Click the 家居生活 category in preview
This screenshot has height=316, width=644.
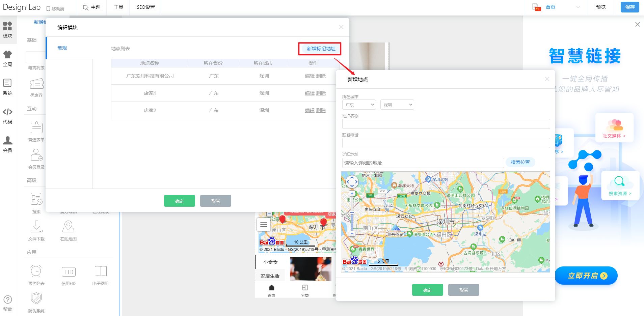[270, 276]
